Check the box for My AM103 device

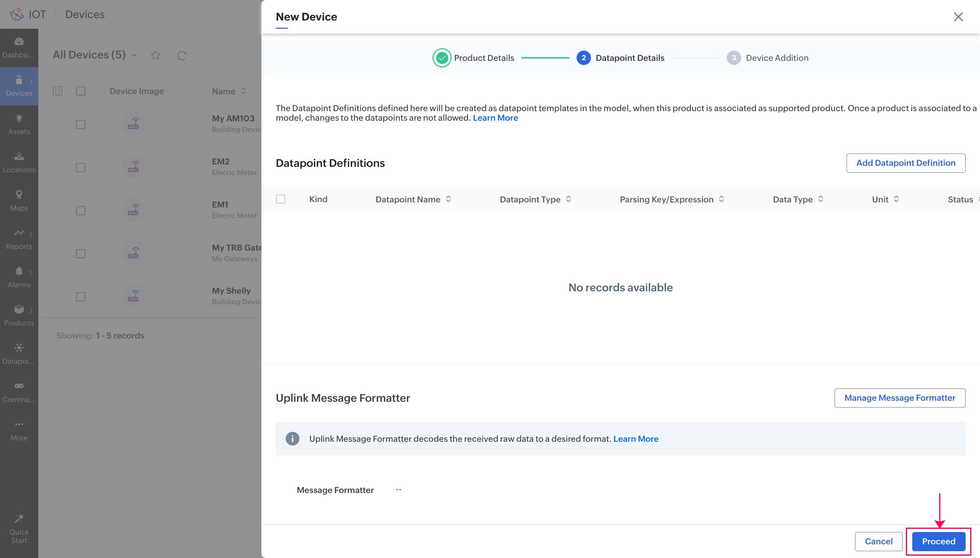pyautogui.click(x=80, y=124)
